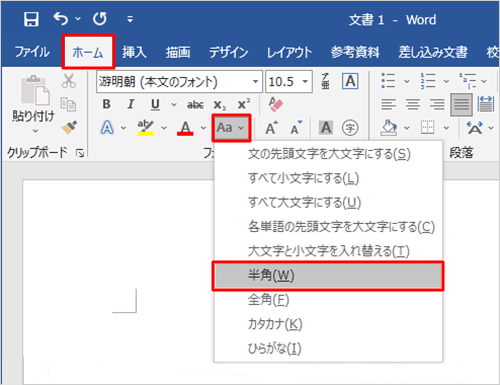Select 全角(F) from the menu
Screen dimensions: 500x385
[x=329, y=300]
